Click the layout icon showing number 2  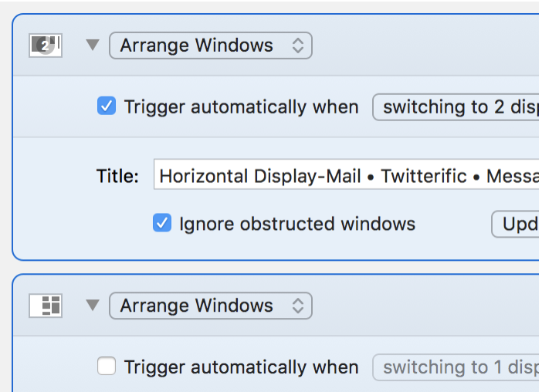pos(46,46)
